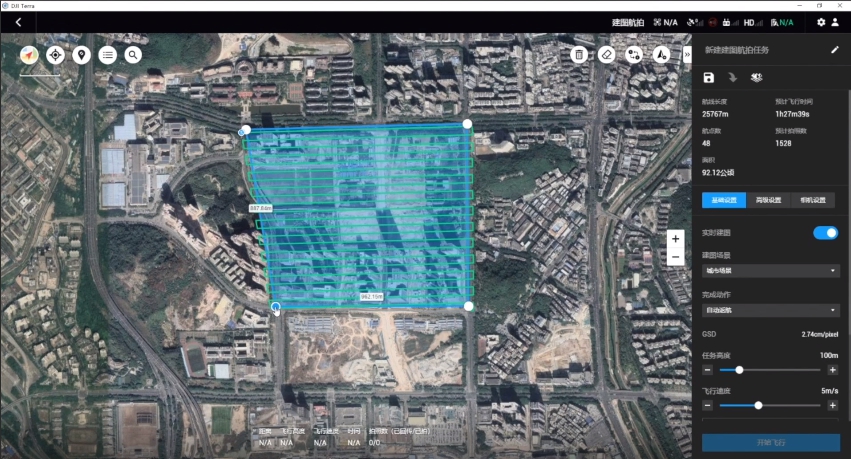Expand the 自动返航 completion action dropdown
Viewport: 851px width, 459px height.
[770, 310]
